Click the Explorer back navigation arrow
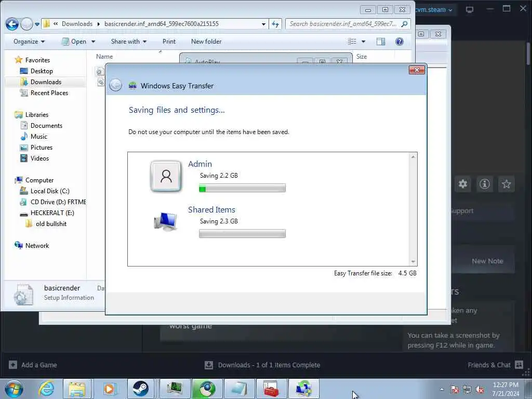 pos(12,24)
